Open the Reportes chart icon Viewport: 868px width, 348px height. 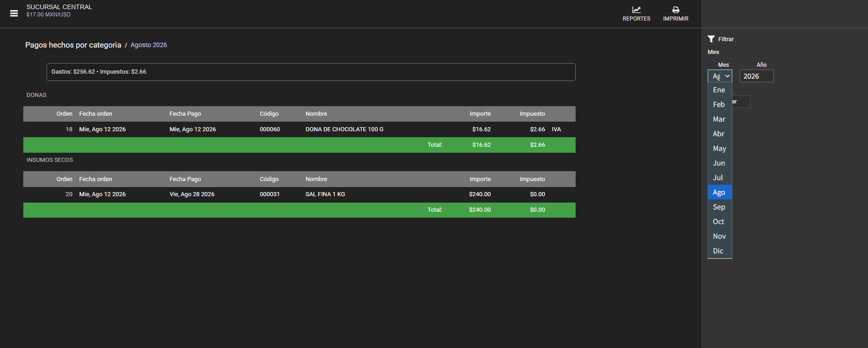[x=636, y=10]
